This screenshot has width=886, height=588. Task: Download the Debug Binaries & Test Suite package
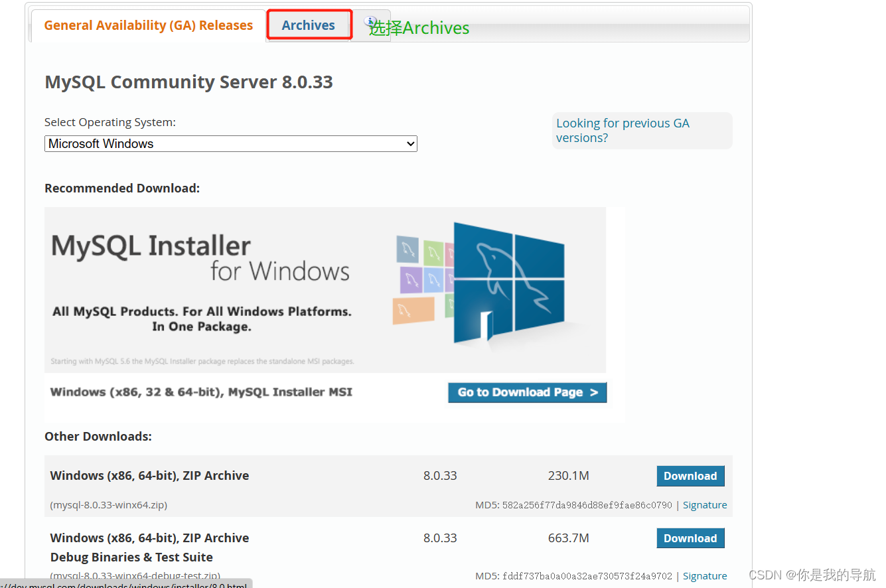(x=690, y=538)
